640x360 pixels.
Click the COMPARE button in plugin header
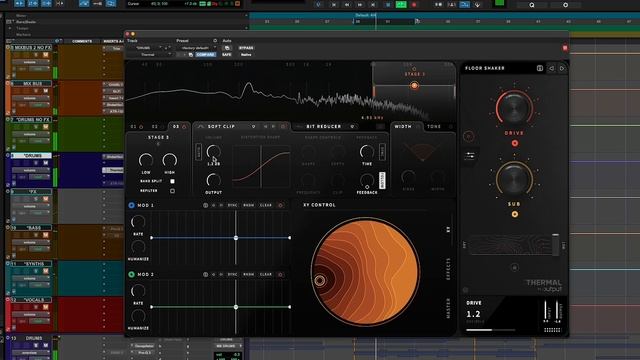tap(206, 54)
